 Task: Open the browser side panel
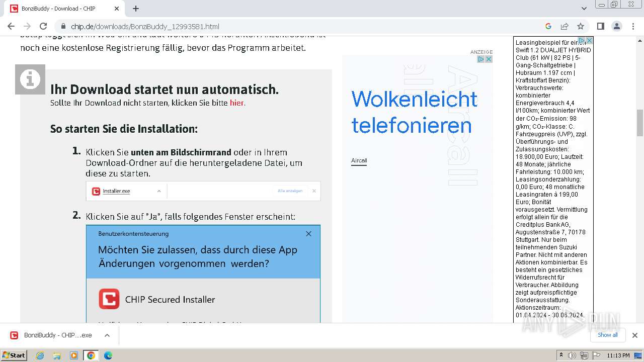601,26
